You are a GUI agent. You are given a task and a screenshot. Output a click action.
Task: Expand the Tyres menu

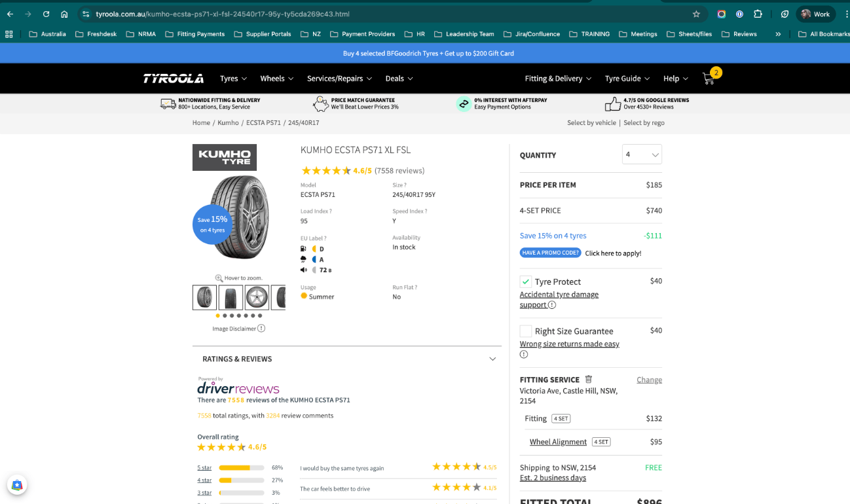pos(233,79)
